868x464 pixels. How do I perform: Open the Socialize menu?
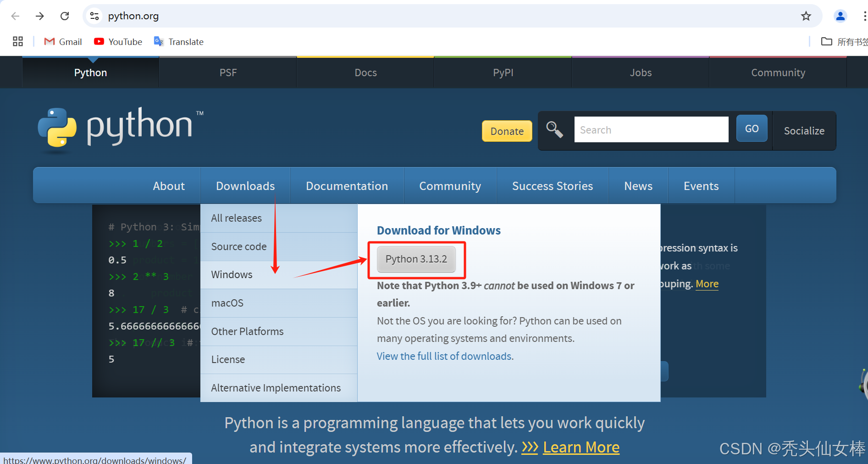804,131
